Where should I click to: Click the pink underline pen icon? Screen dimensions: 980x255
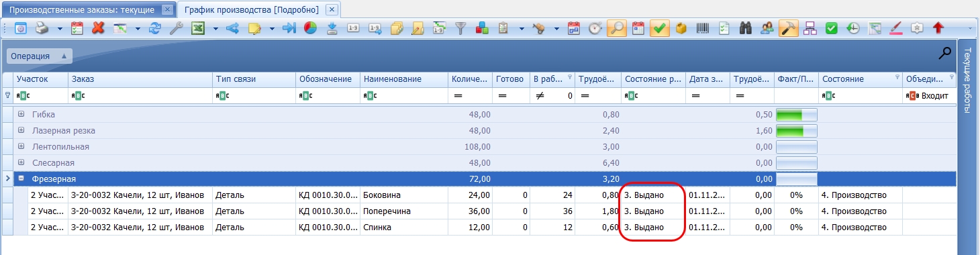pos(895,28)
